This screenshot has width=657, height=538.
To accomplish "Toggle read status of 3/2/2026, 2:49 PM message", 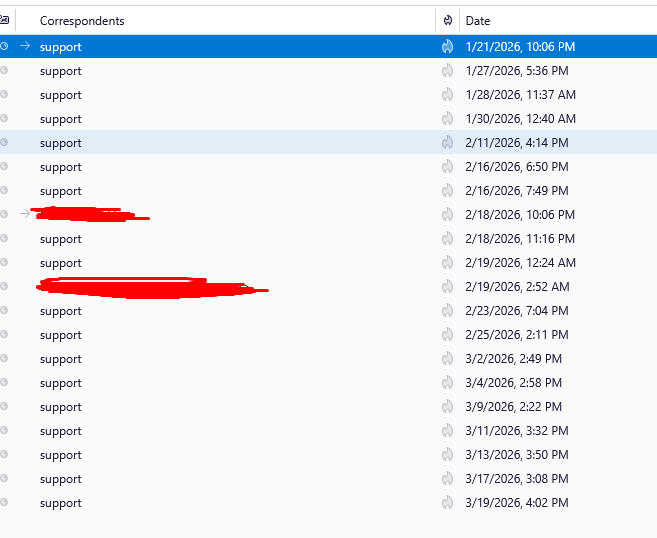I will [x=4, y=358].
